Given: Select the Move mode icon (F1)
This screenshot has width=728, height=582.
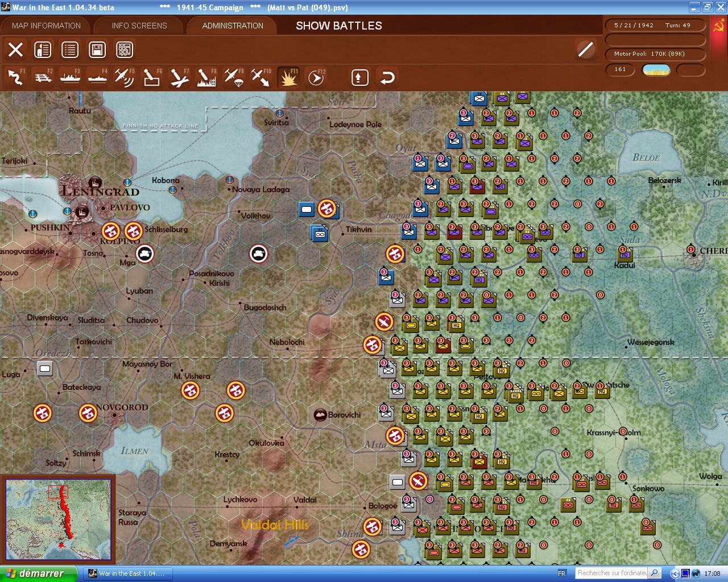Looking at the screenshot, I should [x=15, y=77].
